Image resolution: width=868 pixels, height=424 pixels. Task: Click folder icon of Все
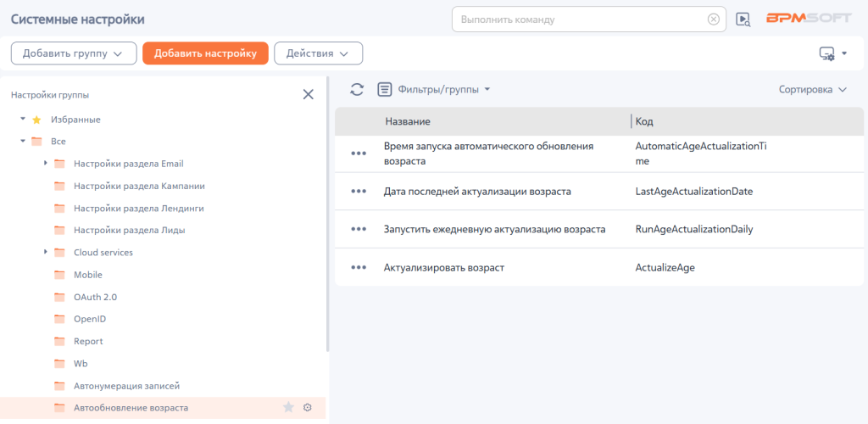37,142
